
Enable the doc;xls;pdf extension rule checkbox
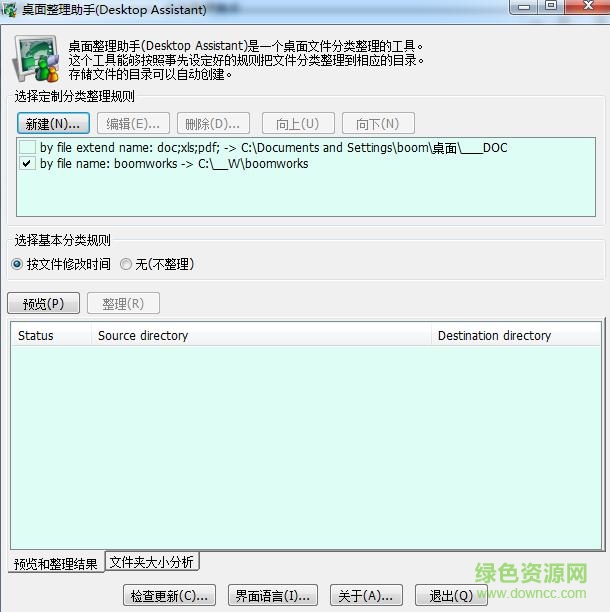click(27, 148)
